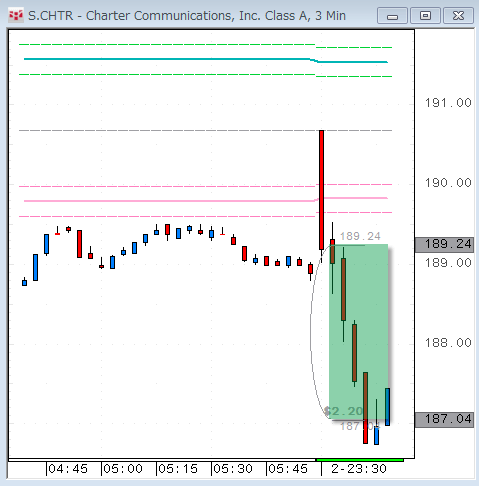This screenshot has width=479, height=486.
Task: Select the gray dashed horizontal line
Action: 206,130
